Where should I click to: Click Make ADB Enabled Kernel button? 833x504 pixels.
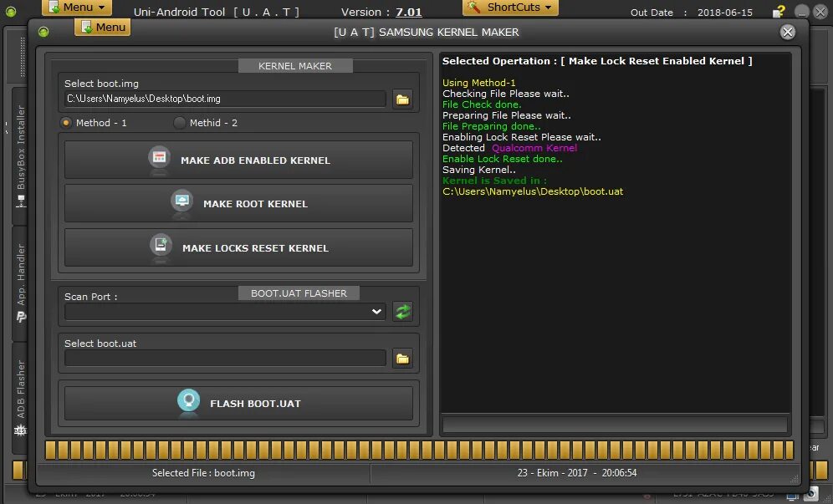(238, 160)
